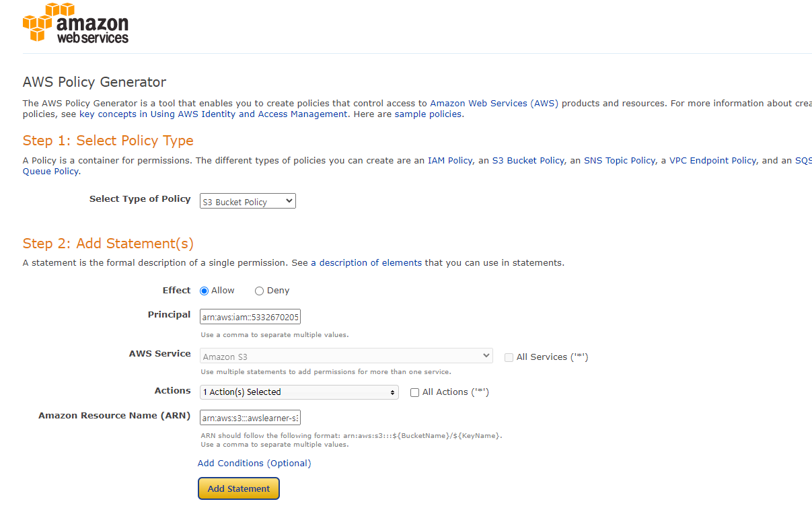The image size is (812, 514).
Task: Expand the AWS Service dropdown
Action: pos(346,356)
